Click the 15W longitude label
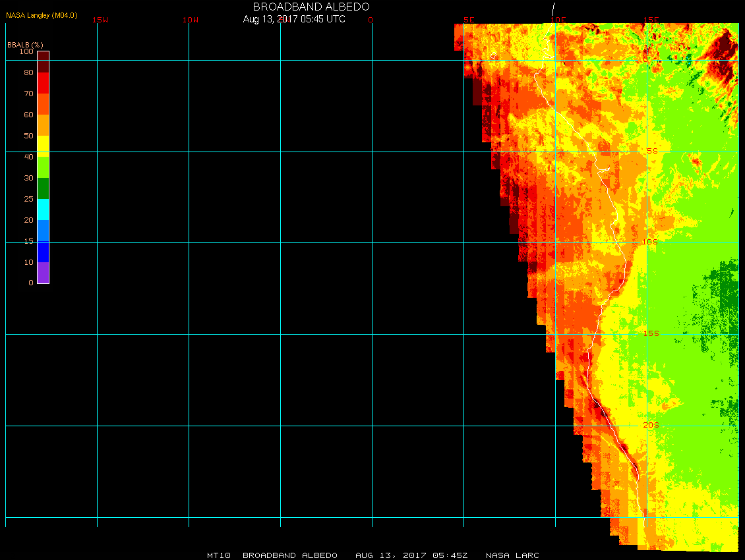Viewport: 745px width, 560px height. pos(100,20)
